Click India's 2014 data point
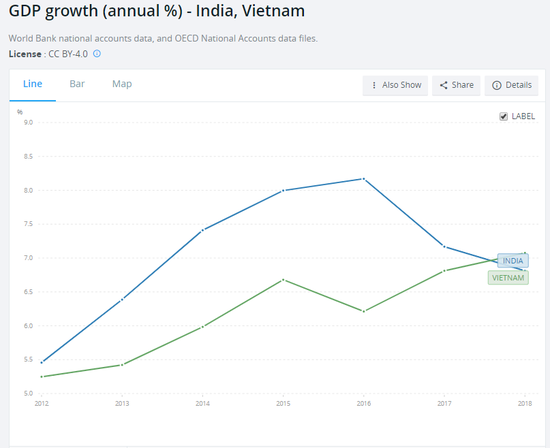 click(x=203, y=230)
